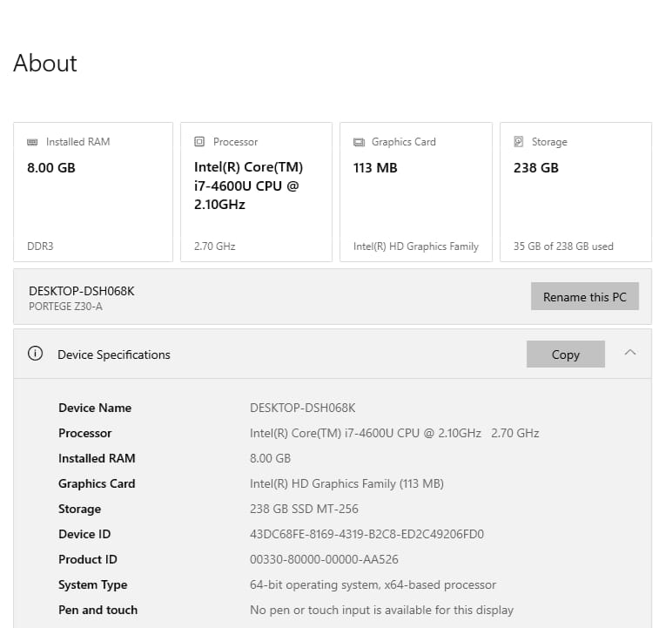Click the Pen and touch label
Viewport: 672px width, 628px height.
coord(97,610)
